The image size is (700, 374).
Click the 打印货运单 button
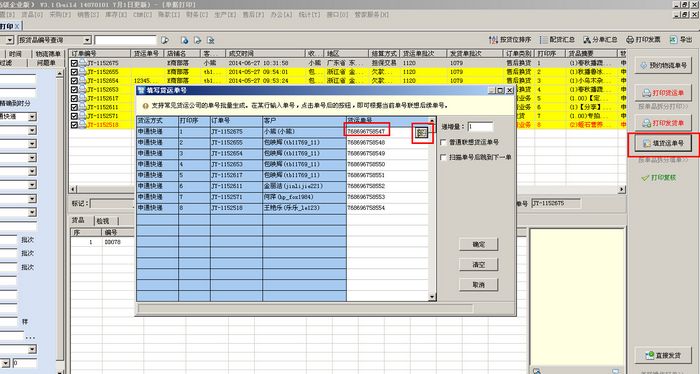coord(663,93)
